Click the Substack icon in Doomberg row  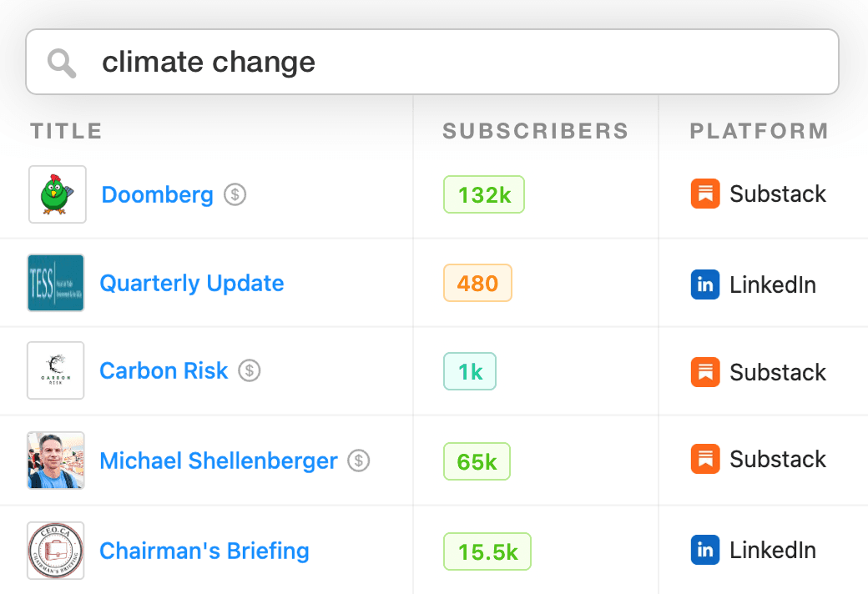[705, 194]
